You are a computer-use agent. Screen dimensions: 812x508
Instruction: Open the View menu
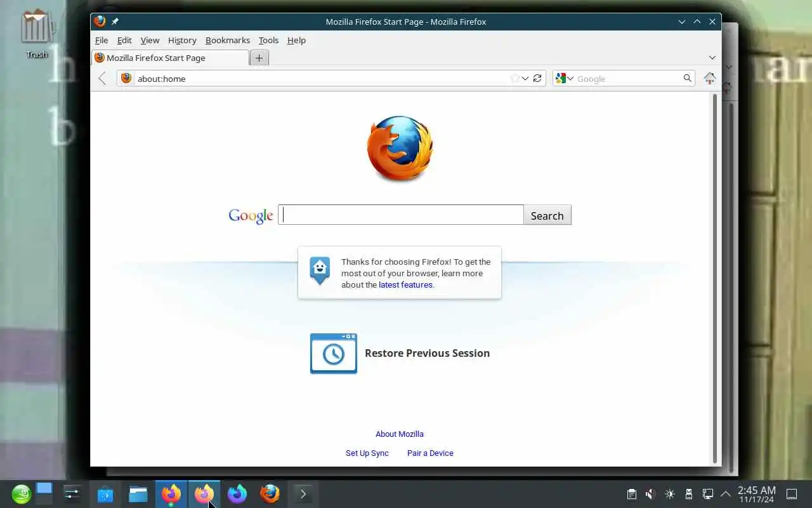click(x=150, y=40)
